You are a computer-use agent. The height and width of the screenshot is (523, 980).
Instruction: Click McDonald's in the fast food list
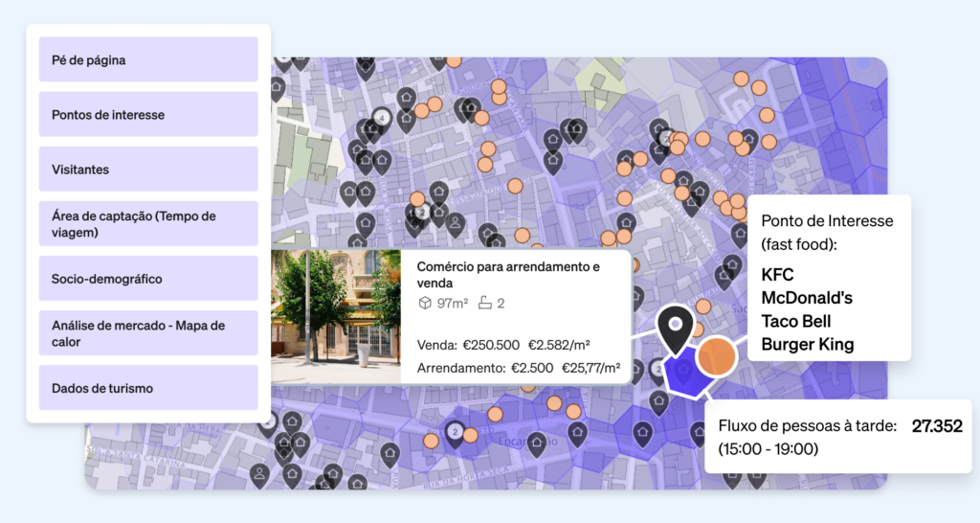(x=807, y=298)
